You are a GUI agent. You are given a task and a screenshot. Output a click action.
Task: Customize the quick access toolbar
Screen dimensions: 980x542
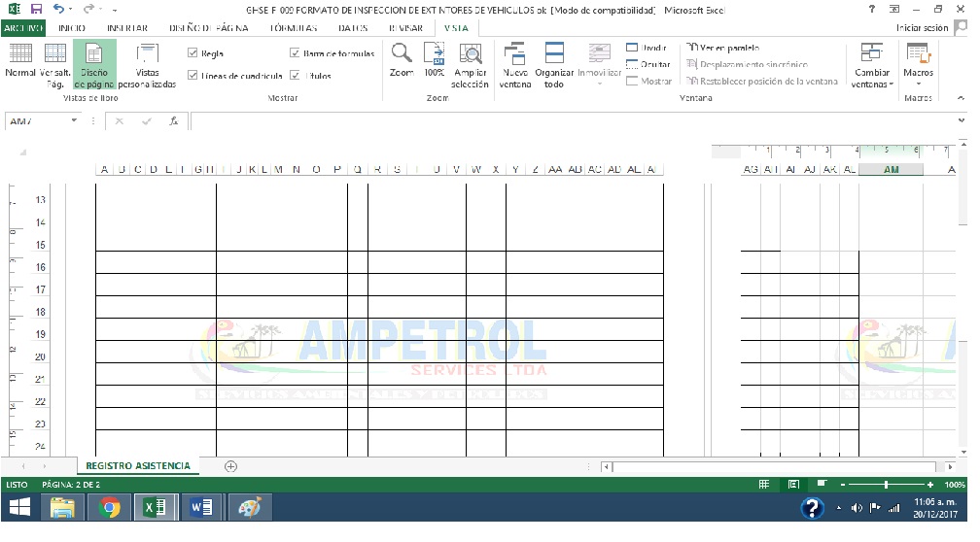(115, 10)
